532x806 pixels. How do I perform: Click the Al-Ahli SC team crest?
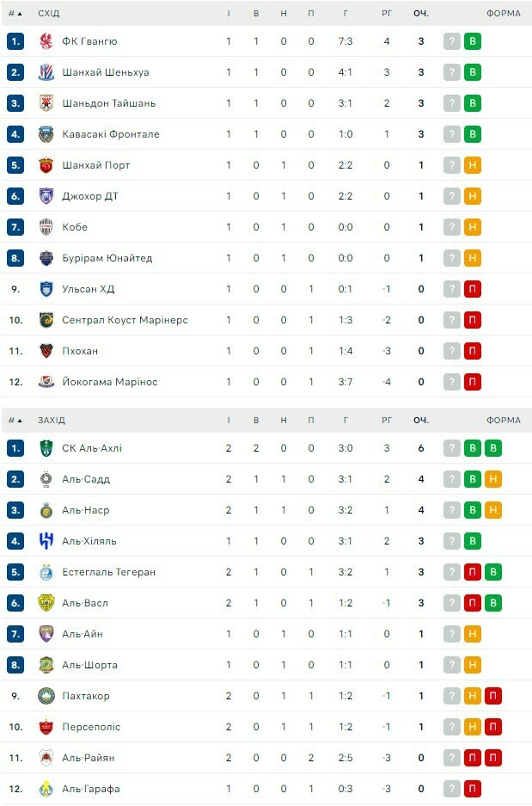click(x=46, y=448)
